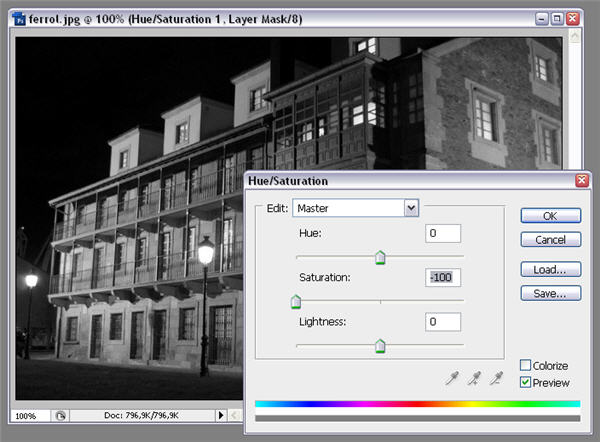
Task: Select the standard eyedropper tool
Action: pos(452,378)
